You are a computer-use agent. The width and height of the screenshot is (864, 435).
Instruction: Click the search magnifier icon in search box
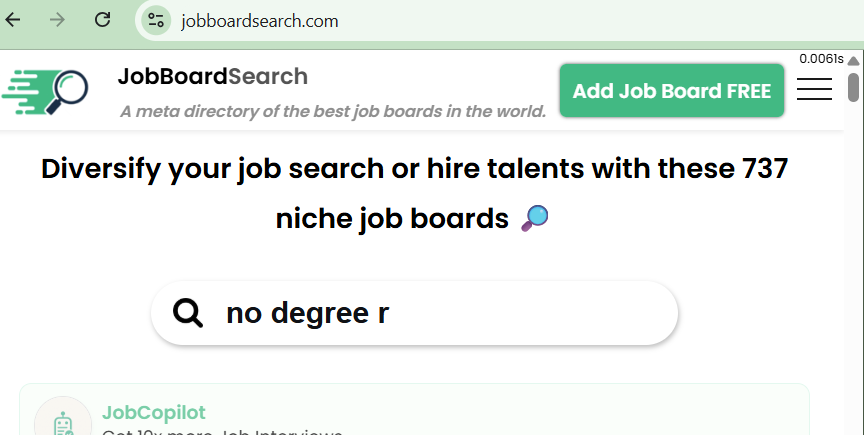(x=188, y=313)
